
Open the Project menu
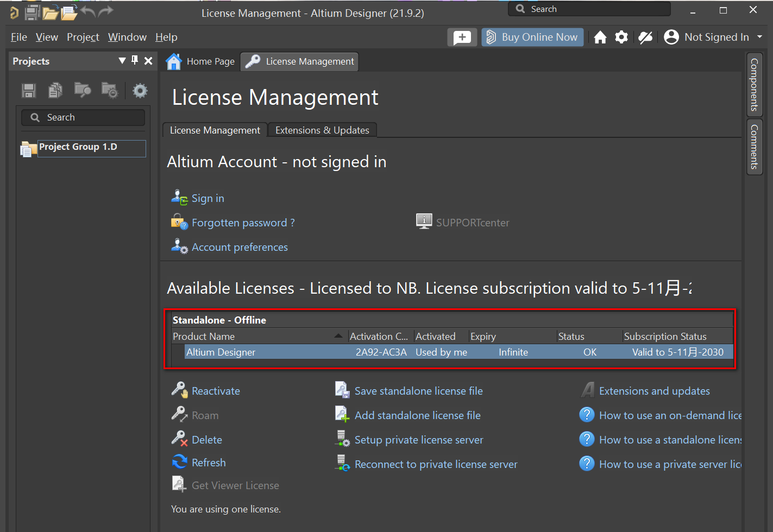(83, 37)
